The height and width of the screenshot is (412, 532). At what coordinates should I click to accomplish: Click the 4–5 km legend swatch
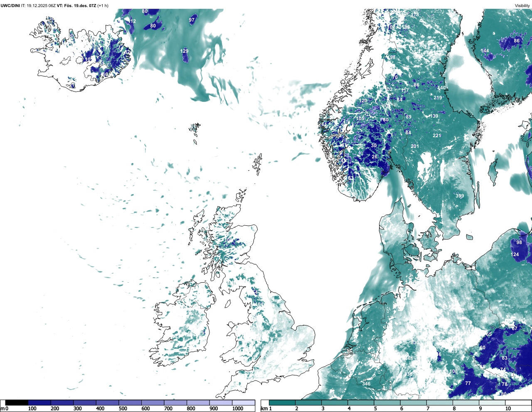(x=361, y=402)
